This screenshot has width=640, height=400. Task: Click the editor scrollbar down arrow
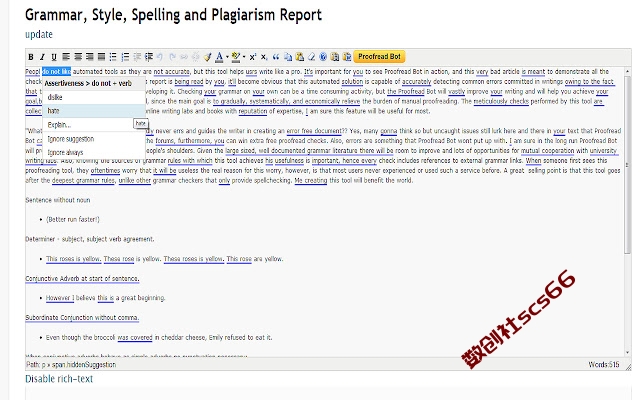[x=628, y=353]
